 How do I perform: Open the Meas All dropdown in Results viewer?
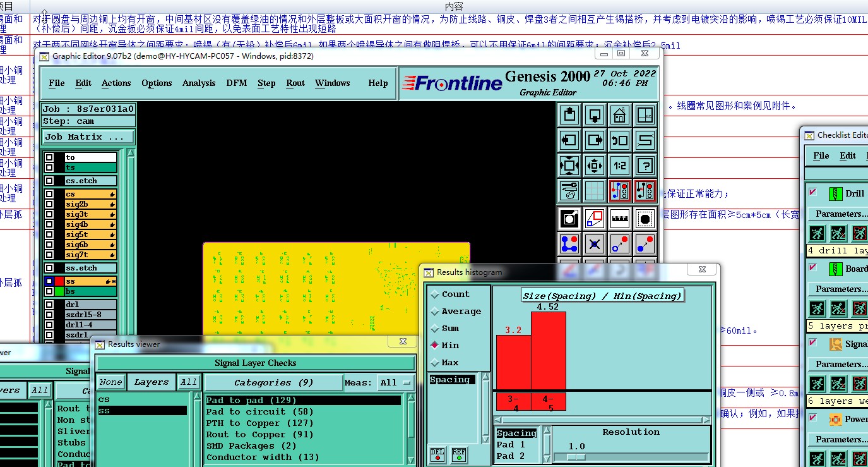pos(395,382)
